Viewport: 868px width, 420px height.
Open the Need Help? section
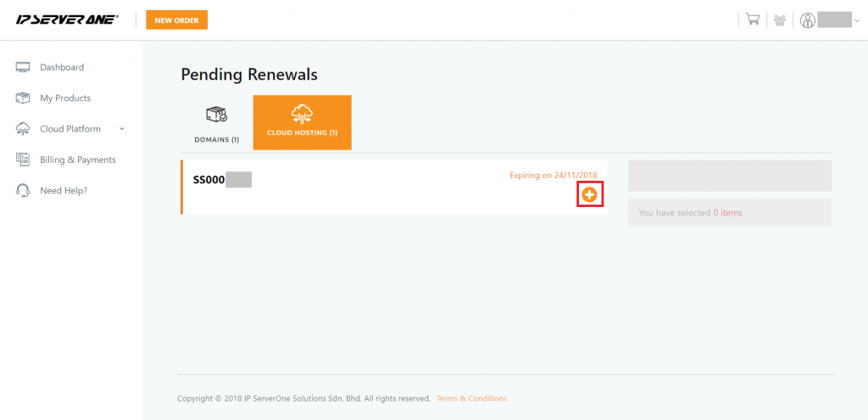coord(64,191)
